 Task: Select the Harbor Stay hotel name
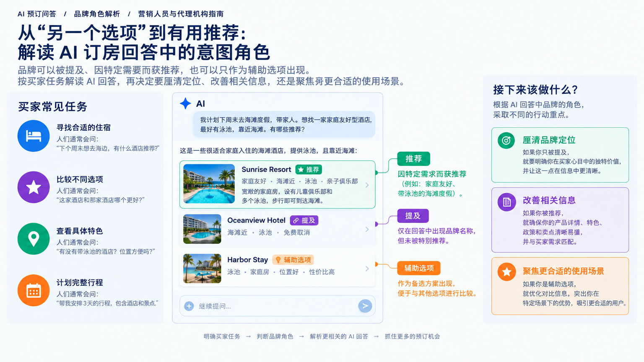pyautogui.click(x=247, y=260)
